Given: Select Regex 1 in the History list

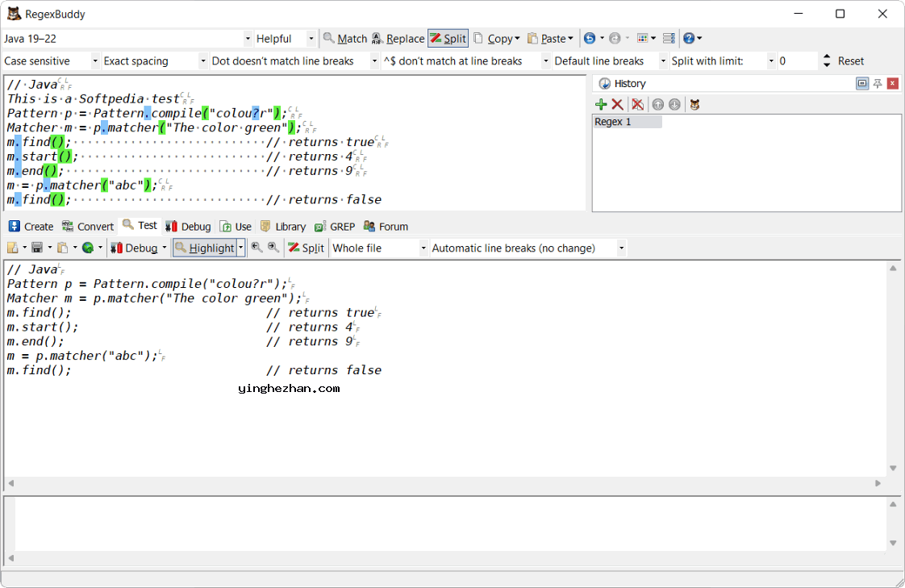Looking at the screenshot, I should pos(628,122).
